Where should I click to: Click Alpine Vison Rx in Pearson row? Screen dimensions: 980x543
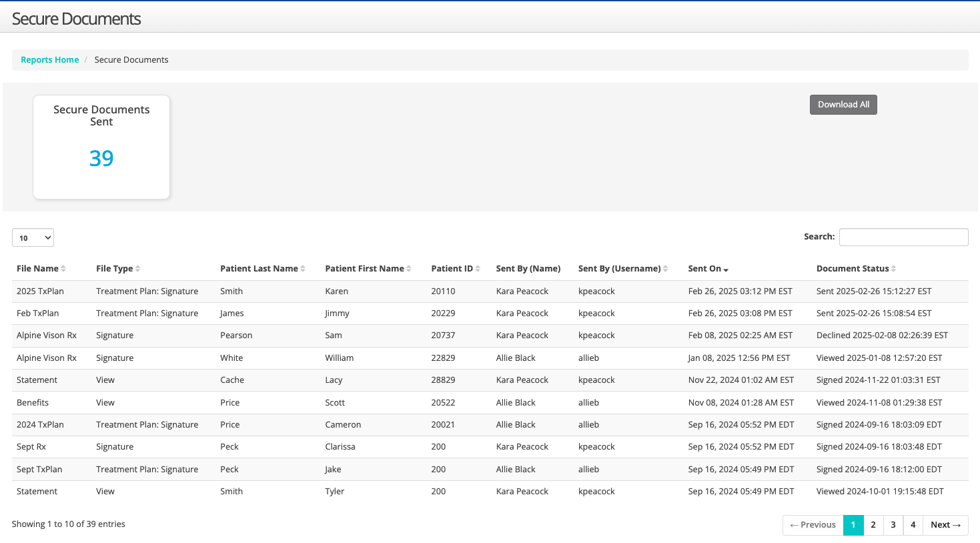pyautogui.click(x=47, y=336)
